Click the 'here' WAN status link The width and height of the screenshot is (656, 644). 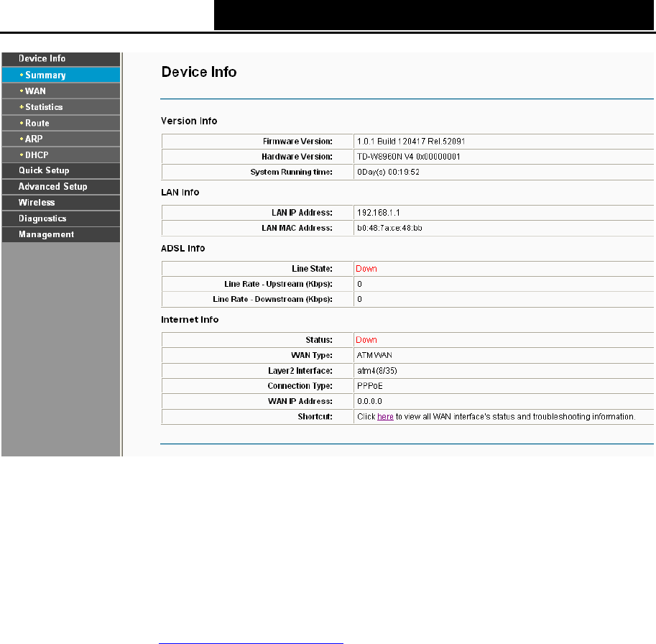[x=385, y=417]
